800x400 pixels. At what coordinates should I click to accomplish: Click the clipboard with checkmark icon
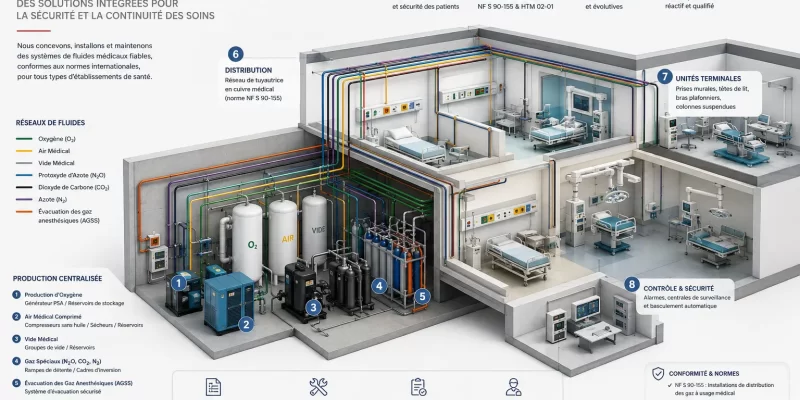(x=418, y=387)
